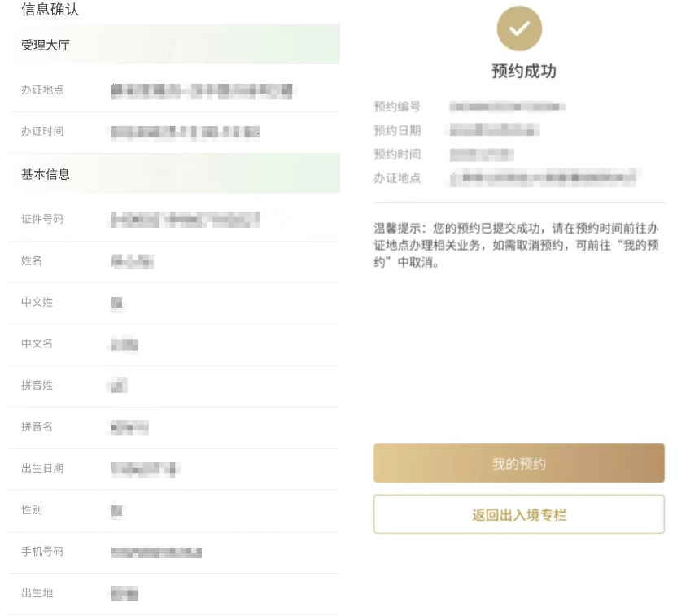Viewport: 677px width, 616px height.
Task: Click the 预约编号 value under 预约成功
Action: coord(507,107)
